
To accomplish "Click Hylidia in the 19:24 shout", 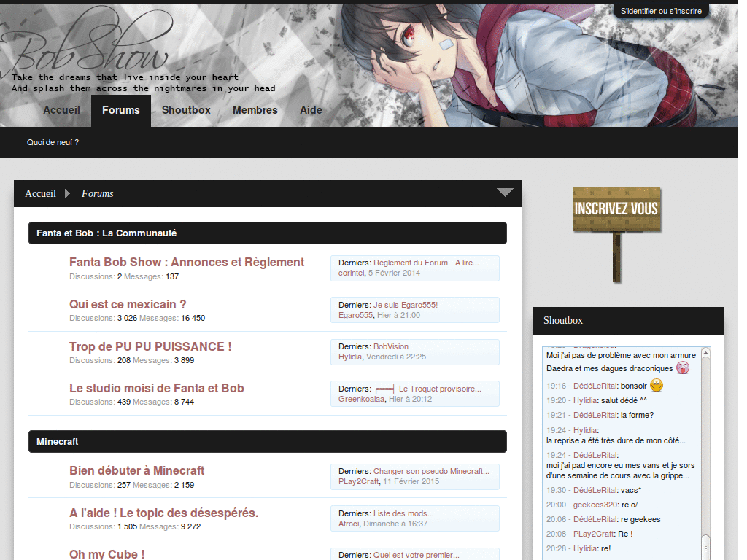I will [585, 430].
